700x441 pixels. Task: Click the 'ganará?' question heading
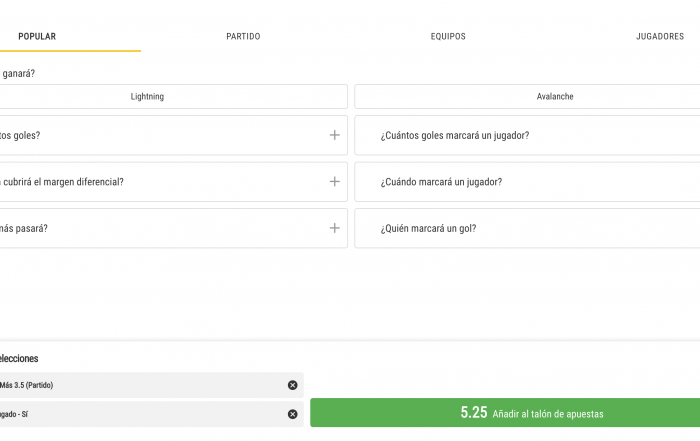pyautogui.click(x=18, y=73)
